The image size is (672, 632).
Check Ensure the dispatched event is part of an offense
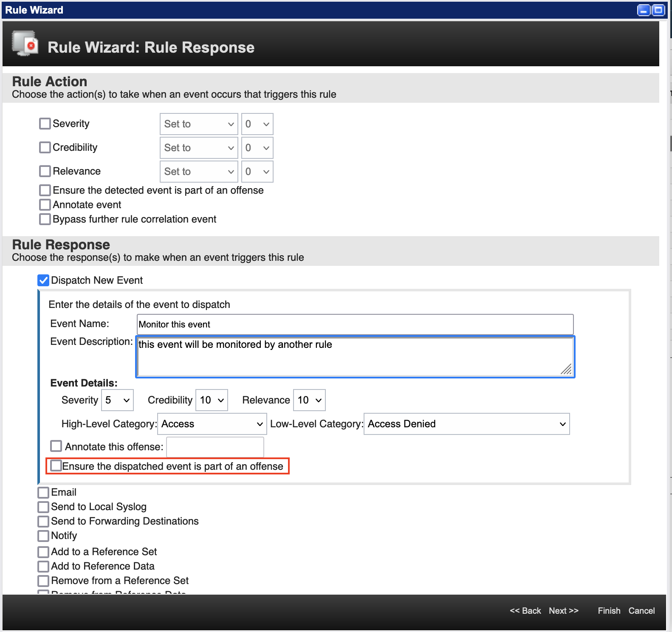[56, 466]
